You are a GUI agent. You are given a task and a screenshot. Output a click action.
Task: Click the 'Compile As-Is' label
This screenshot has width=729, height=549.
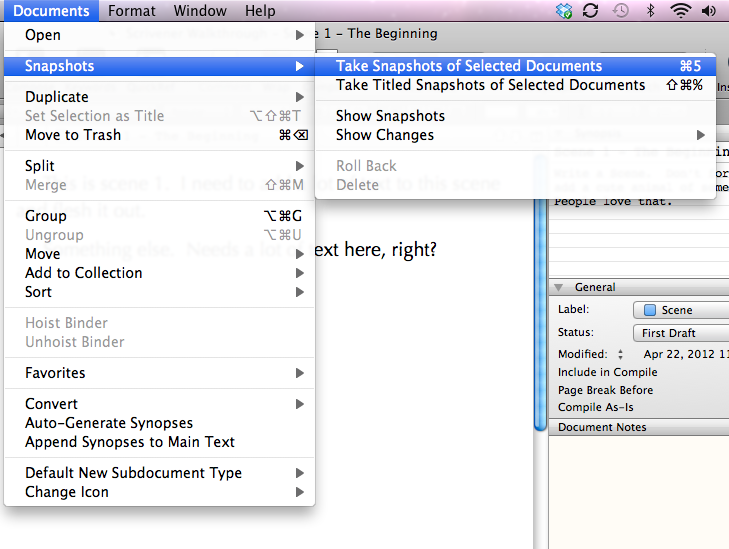(x=596, y=407)
